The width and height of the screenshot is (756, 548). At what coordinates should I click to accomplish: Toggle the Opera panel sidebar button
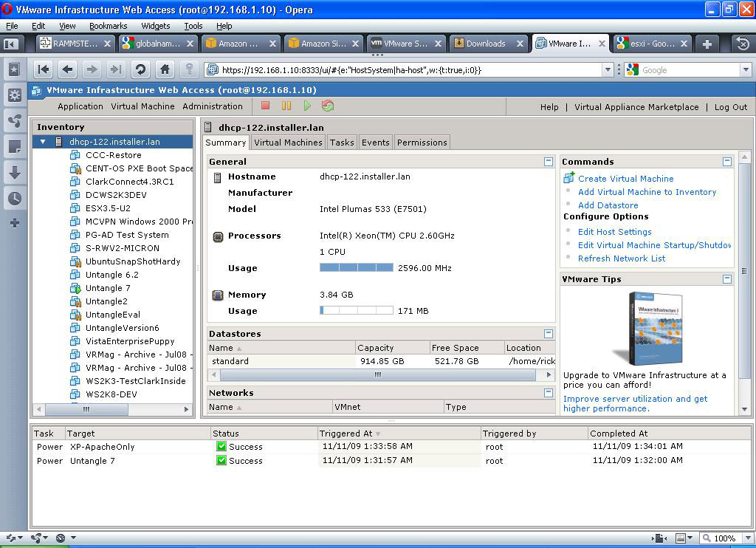[10, 44]
